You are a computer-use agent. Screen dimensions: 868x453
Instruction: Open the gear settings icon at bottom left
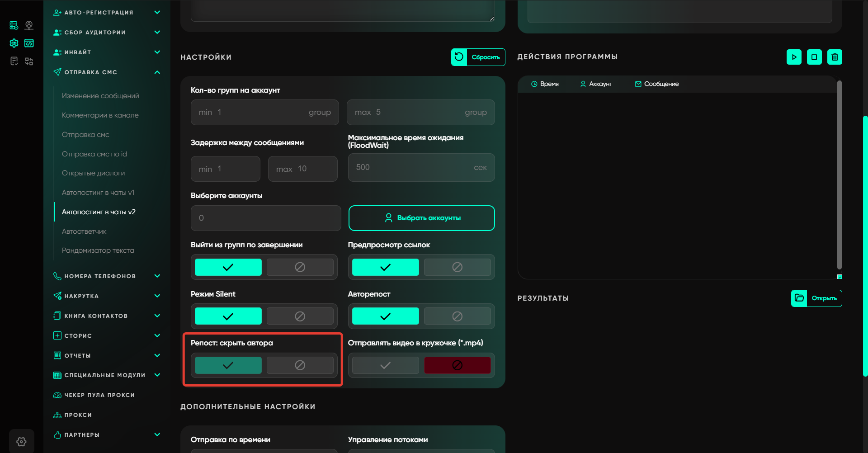[x=21, y=441]
